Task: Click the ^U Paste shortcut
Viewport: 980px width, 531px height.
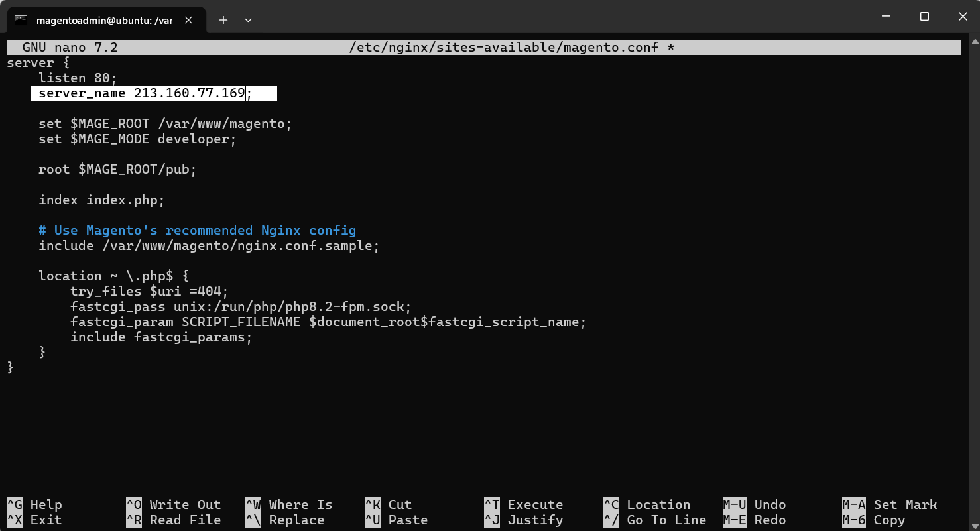Action: [x=396, y=520]
